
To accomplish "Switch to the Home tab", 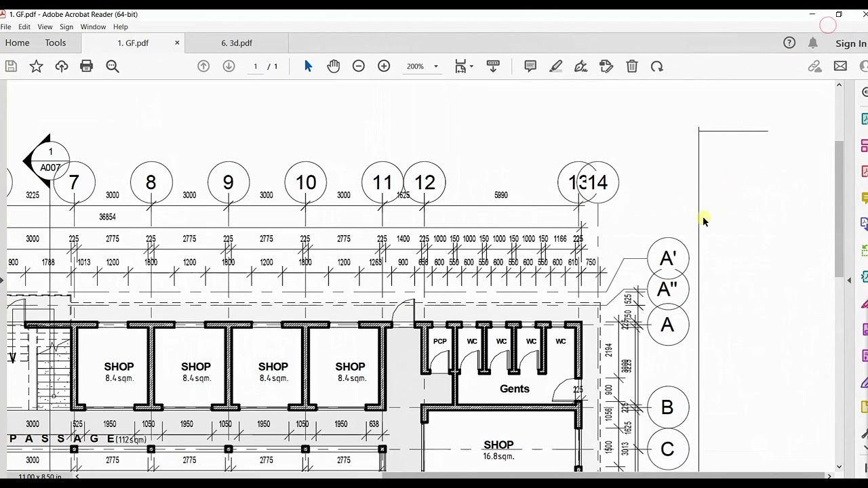I will 18,43.
